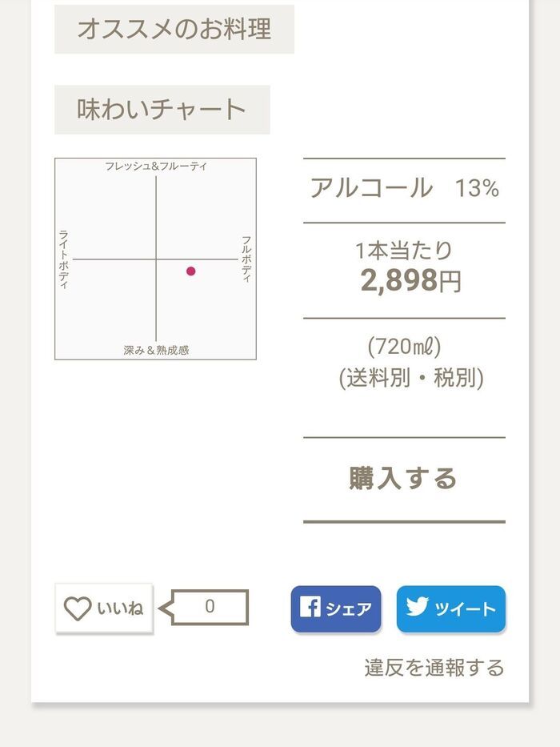
Task: Click the 違反を通報する report link
Action: tap(434, 668)
